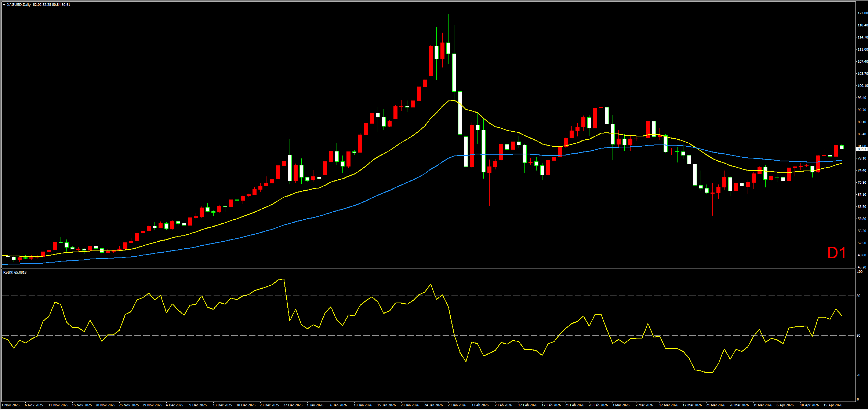868x410 pixels.
Task: Click the latest green candle at chart's right edge
Action: 842,147
